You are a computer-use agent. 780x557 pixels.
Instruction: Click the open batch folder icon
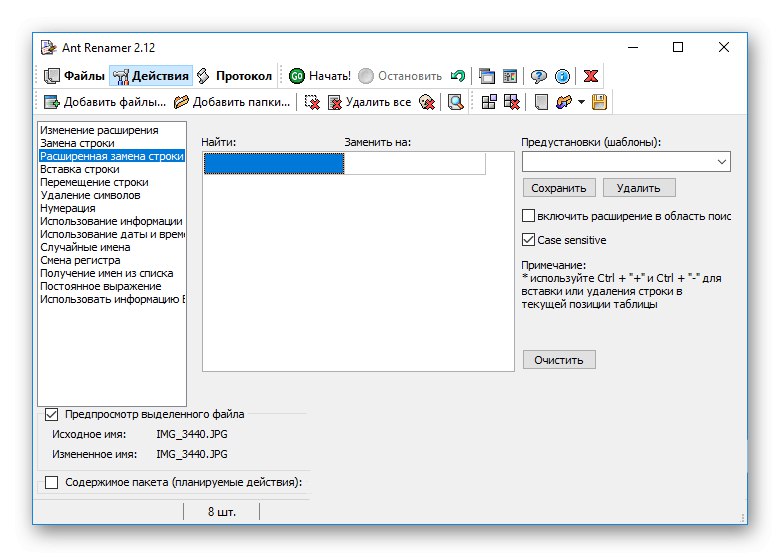click(564, 102)
